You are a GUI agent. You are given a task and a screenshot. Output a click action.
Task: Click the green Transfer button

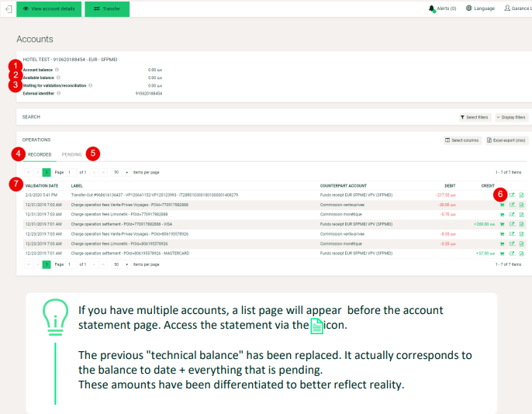click(107, 9)
